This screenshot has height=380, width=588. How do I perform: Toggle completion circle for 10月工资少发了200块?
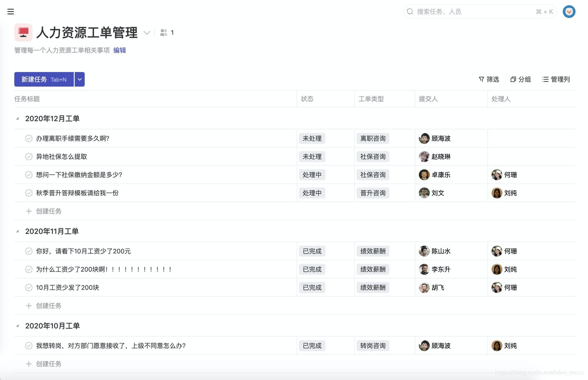(29, 287)
